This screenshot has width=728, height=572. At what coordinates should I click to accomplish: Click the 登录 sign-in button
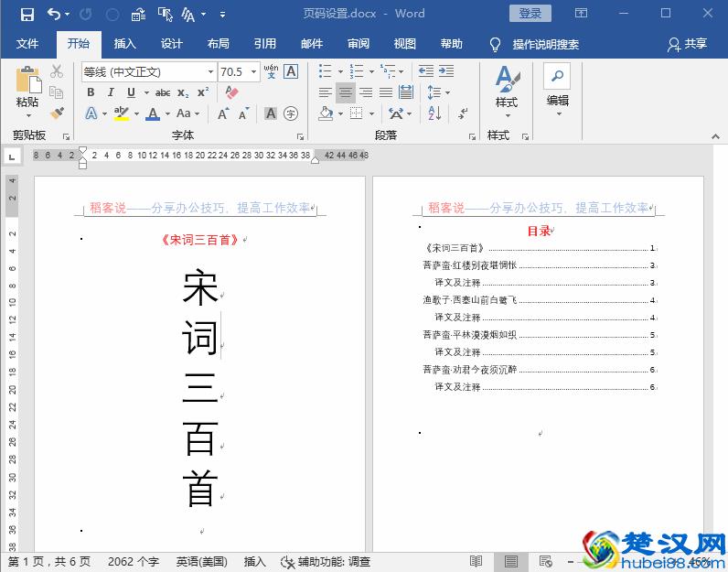tap(530, 14)
